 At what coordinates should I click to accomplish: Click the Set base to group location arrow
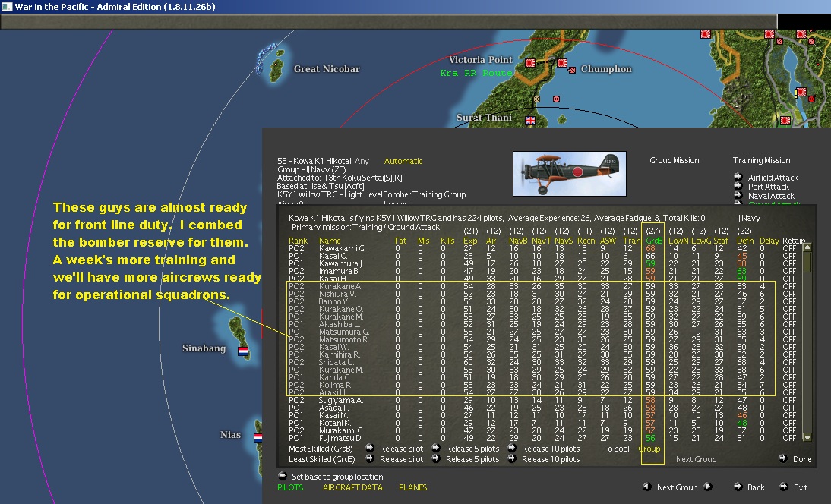pyautogui.click(x=283, y=476)
